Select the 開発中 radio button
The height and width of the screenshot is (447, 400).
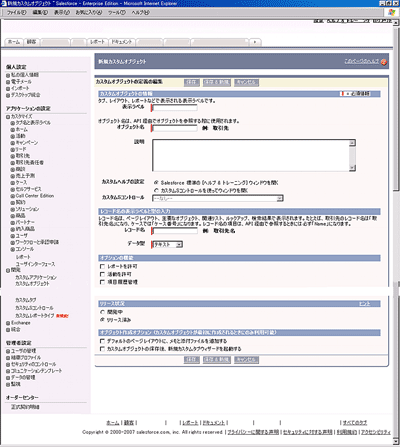click(x=102, y=312)
